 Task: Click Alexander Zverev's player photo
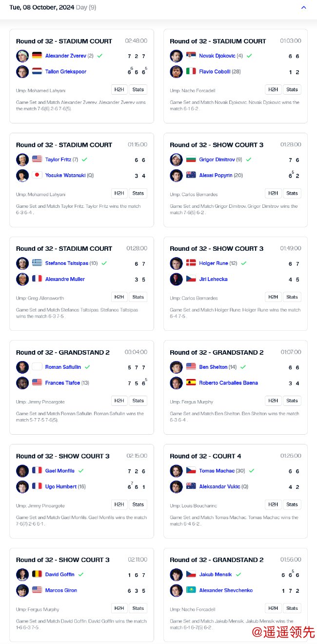[x=22, y=56]
